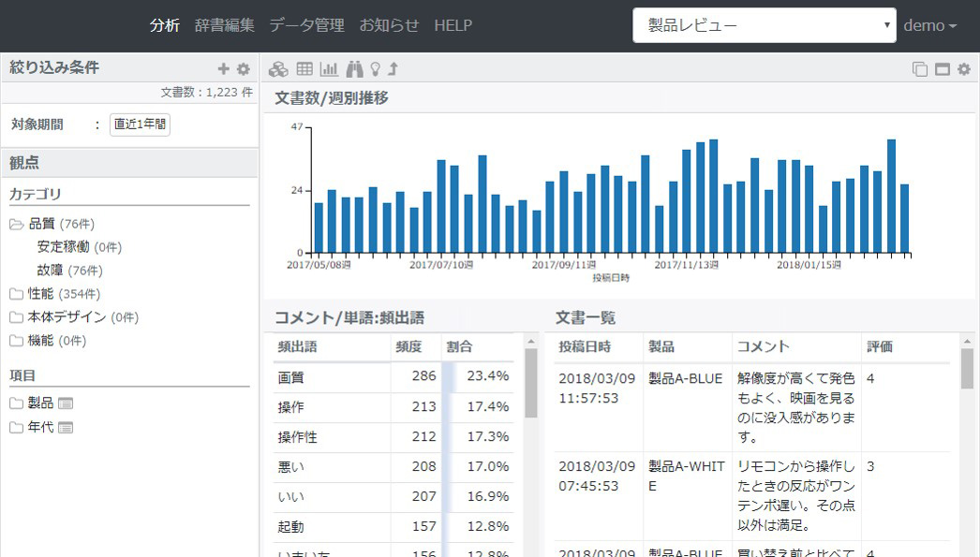Click the 機能 folder icon
Screen dimensions: 980x557
[x=17, y=341]
